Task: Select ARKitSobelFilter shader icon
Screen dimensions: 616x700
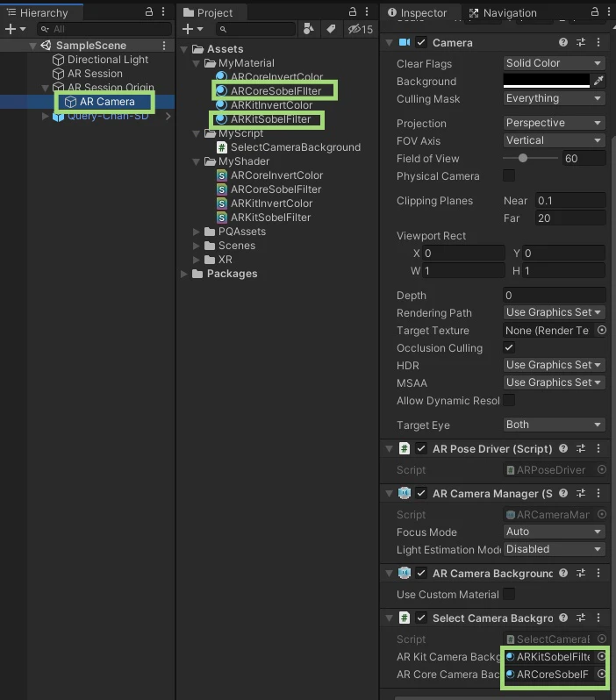Action: (221, 218)
